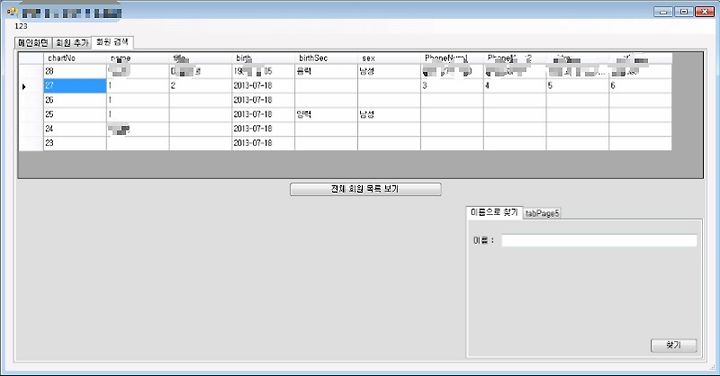720x376 pixels.
Task: Select the chartNo cell 28
Action: pyautogui.click(x=75, y=72)
